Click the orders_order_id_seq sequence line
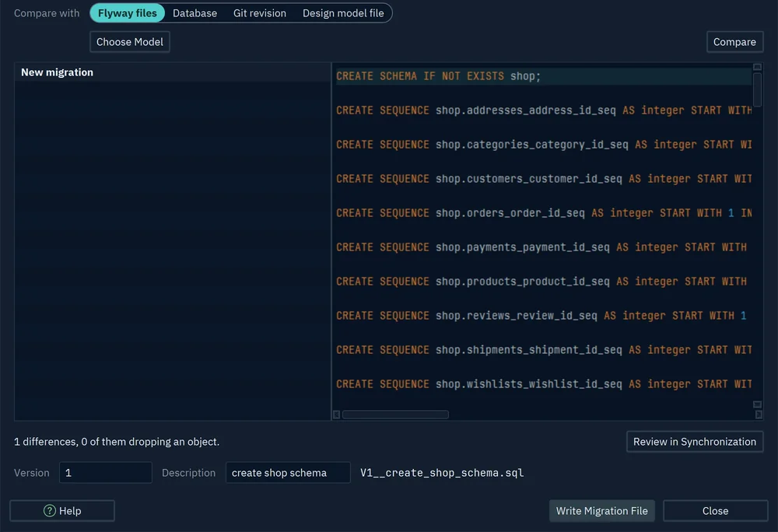Viewport: 778px width, 532px height. (x=544, y=212)
